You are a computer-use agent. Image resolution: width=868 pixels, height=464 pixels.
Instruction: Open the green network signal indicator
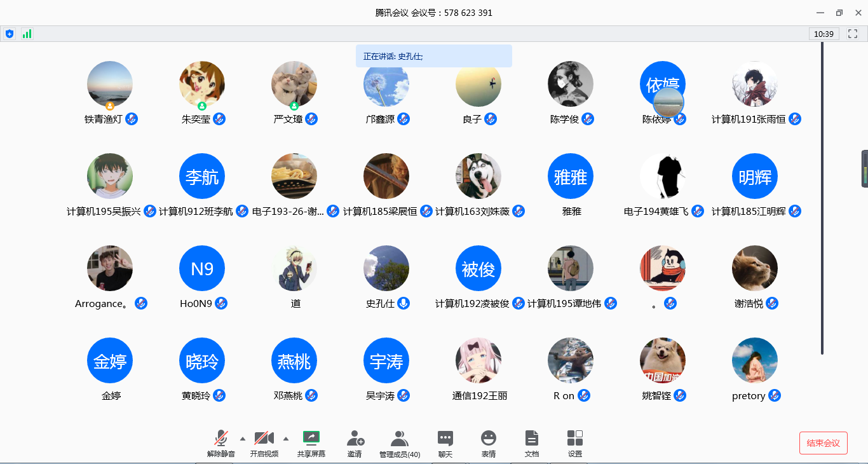click(27, 34)
